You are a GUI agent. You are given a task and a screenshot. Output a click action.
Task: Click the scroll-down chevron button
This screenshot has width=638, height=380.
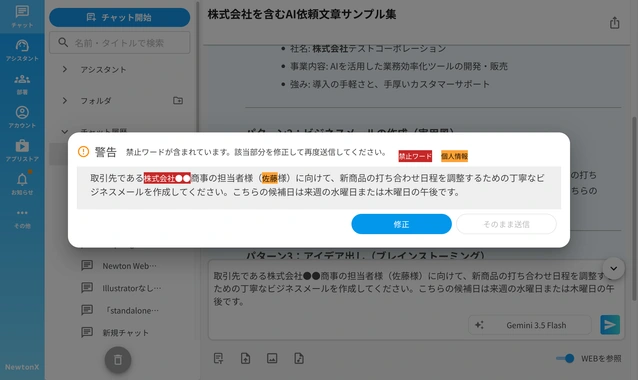click(614, 268)
